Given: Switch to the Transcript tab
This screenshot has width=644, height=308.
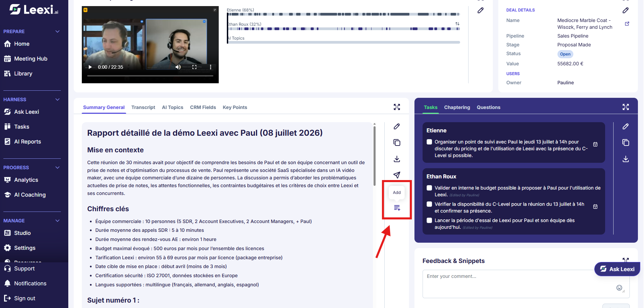Looking at the screenshot, I should pyautogui.click(x=143, y=107).
